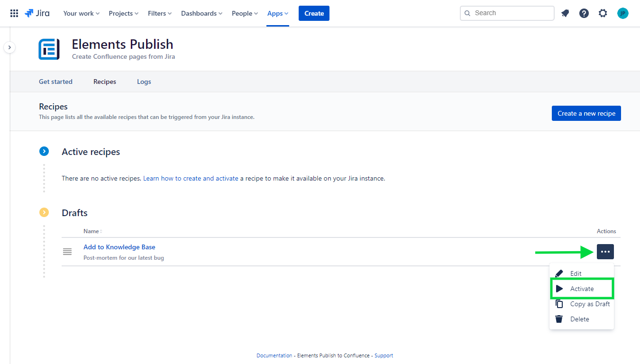The height and width of the screenshot is (364, 640).
Task: Open the Apps menu
Action: [x=277, y=13]
